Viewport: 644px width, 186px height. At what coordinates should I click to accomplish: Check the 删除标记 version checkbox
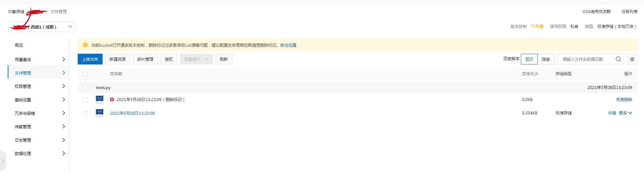(x=85, y=100)
